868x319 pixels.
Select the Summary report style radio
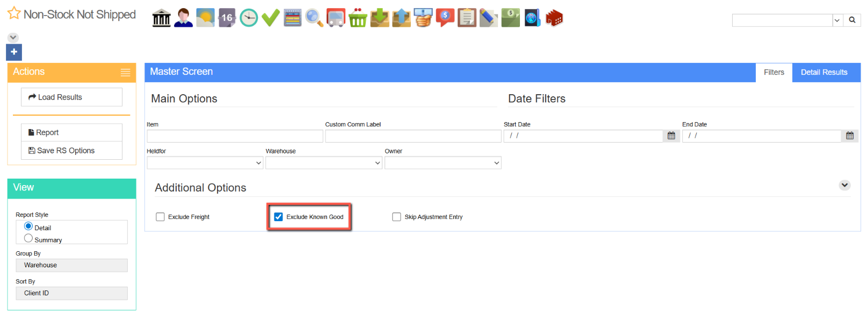[x=28, y=238]
